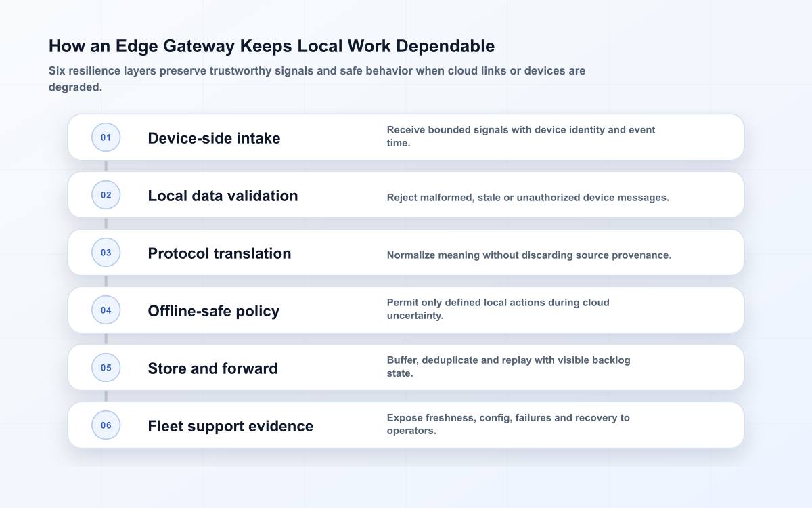Click the 05 step number badge
The image size is (812, 508).
pos(106,368)
